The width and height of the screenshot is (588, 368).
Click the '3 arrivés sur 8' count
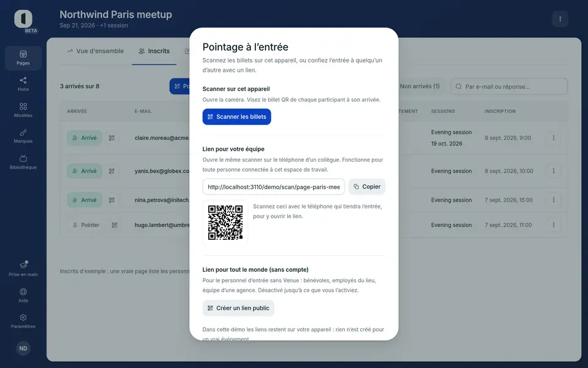80,86
